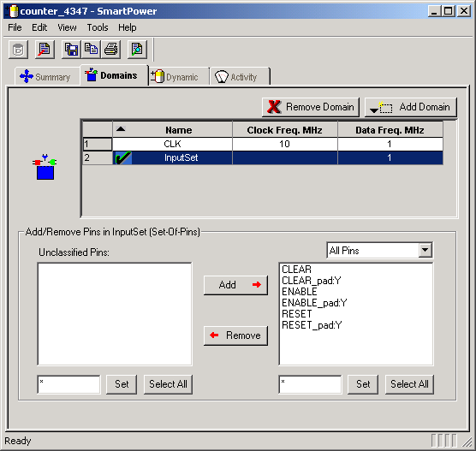Open the Help menu
The width and height of the screenshot is (476, 451).
(128, 27)
